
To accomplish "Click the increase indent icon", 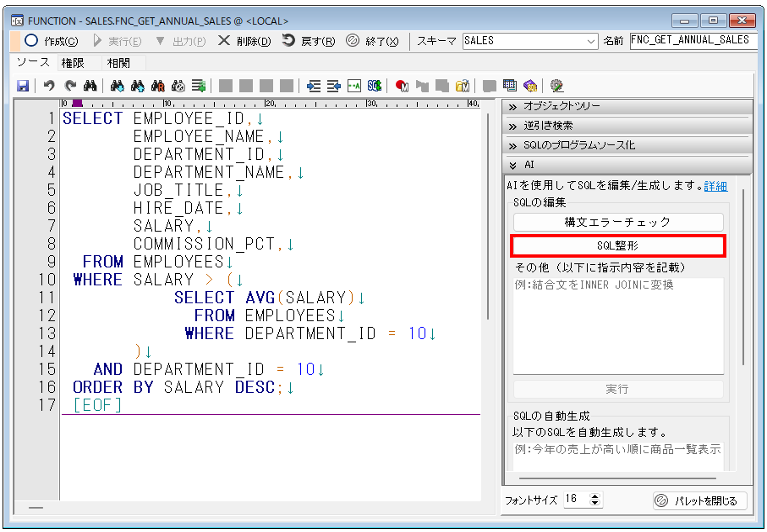I will click(313, 86).
